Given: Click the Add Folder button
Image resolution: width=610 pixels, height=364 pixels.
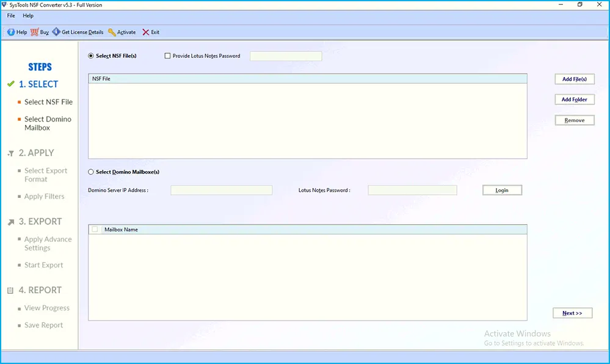Looking at the screenshot, I should pyautogui.click(x=575, y=100).
